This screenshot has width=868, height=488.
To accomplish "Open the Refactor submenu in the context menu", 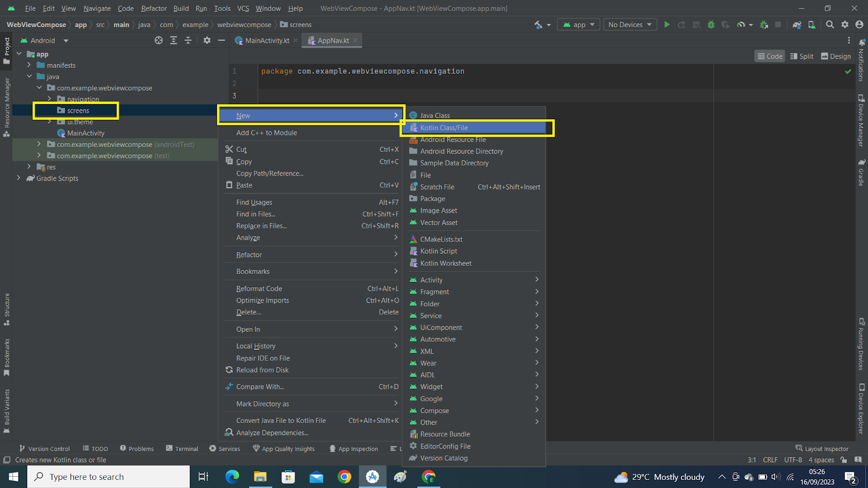I will [x=311, y=254].
